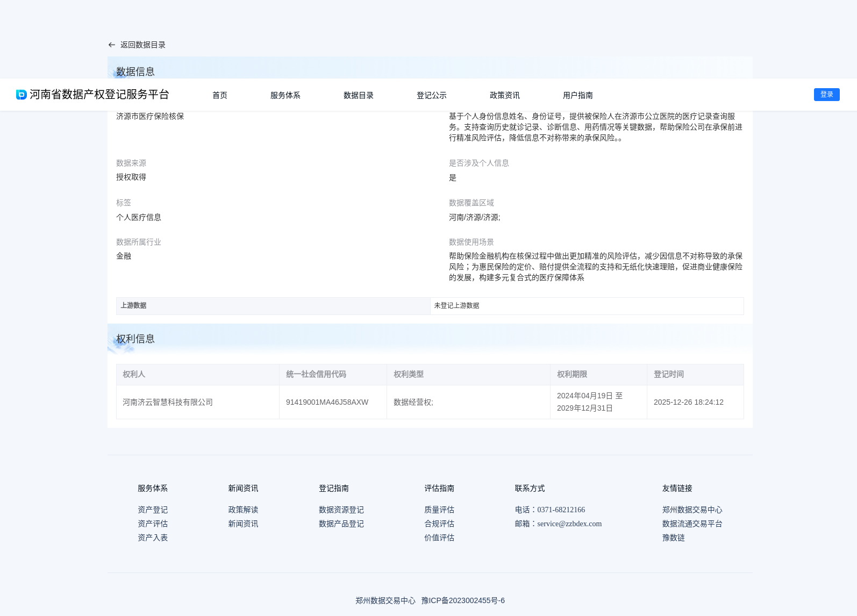Click 权利信息 section heading
This screenshot has width=857, height=616.
pyautogui.click(x=135, y=339)
